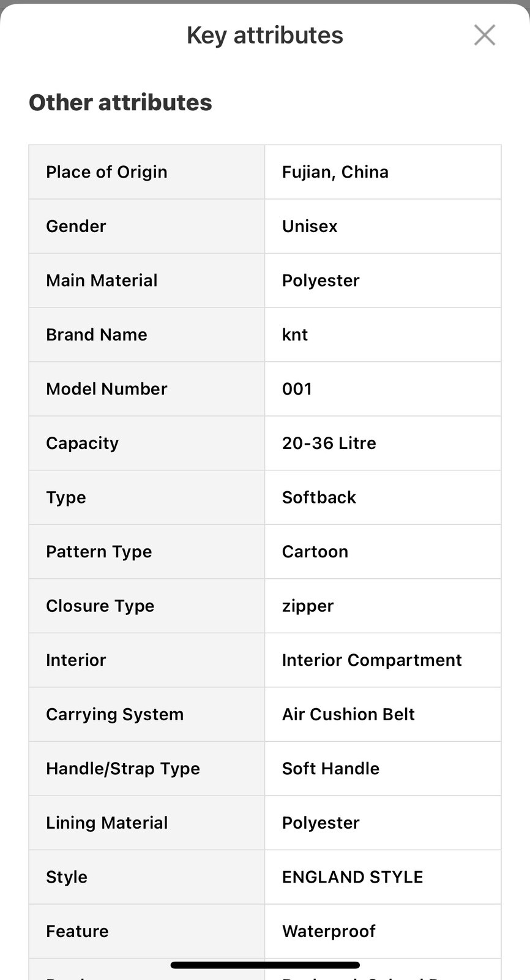This screenshot has height=980, width=530.
Task: Tap the home indicator bar
Action: point(265,965)
